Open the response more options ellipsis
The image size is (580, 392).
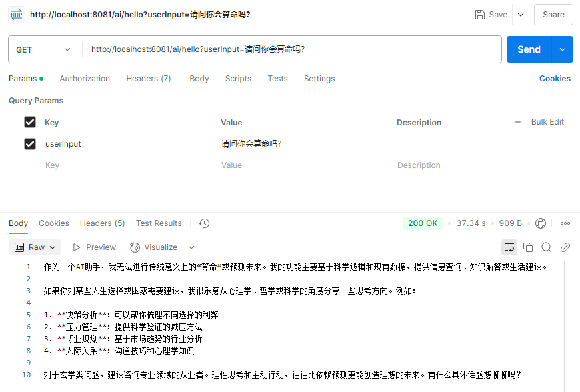[565, 223]
